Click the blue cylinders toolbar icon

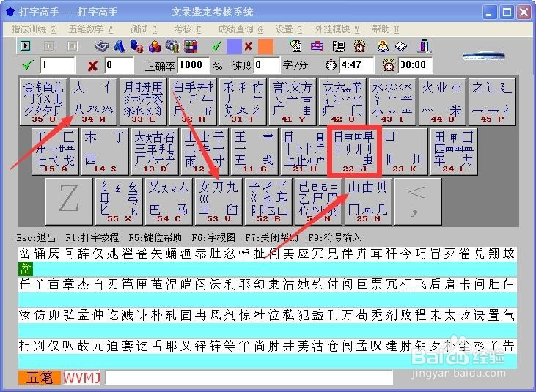pyautogui.click(x=136, y=46)
